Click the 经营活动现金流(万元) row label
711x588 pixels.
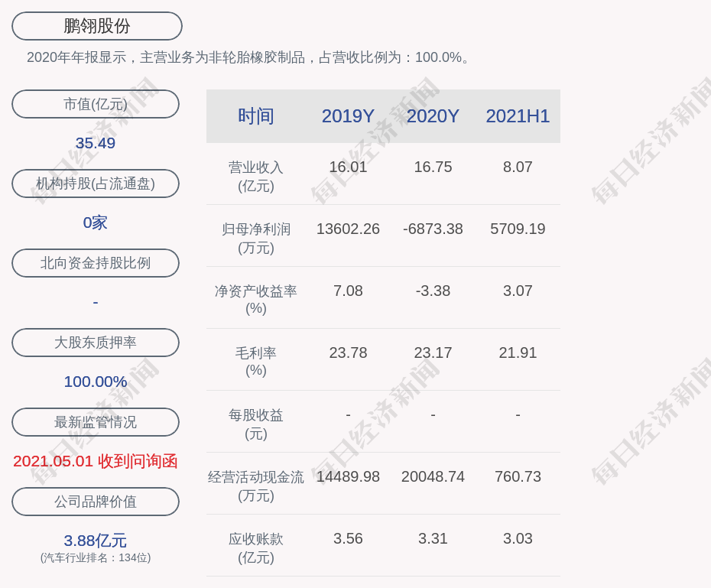pos(256,486)
